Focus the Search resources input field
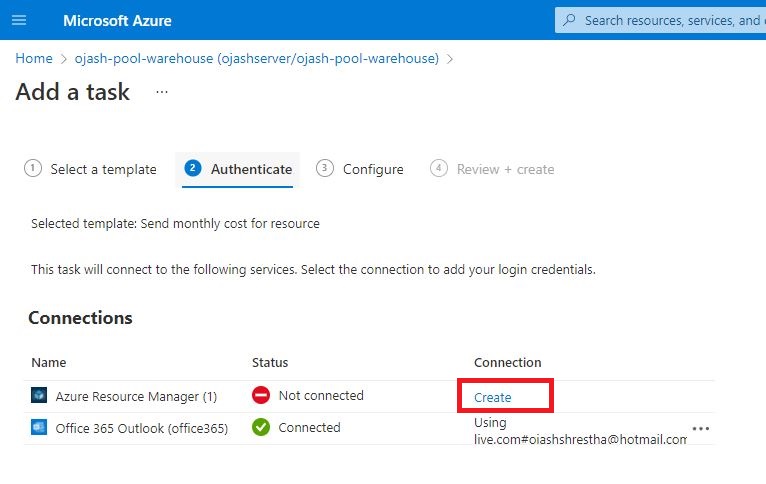This screenshot has height=484, width=766. pos(670,20)
